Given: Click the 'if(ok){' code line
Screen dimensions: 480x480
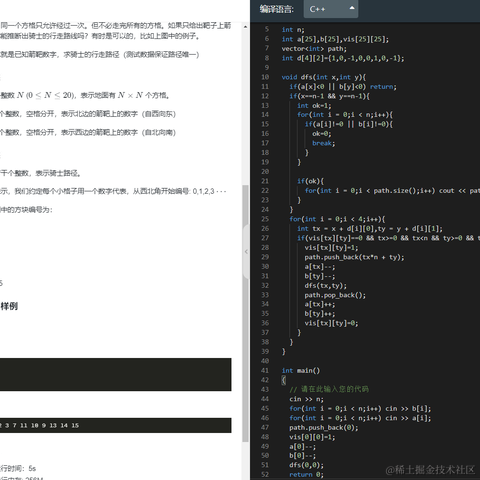Looking at the screenshot, I should point(311,181).
